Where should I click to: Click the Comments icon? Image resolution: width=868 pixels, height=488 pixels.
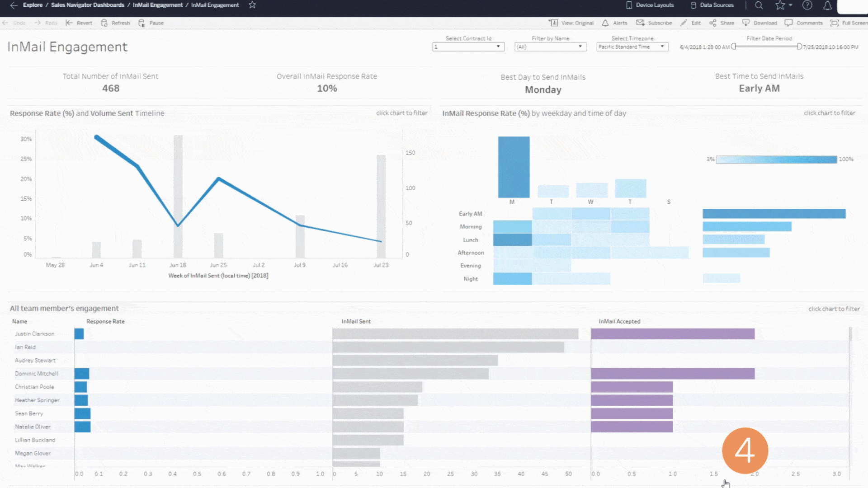click(789, 23)
